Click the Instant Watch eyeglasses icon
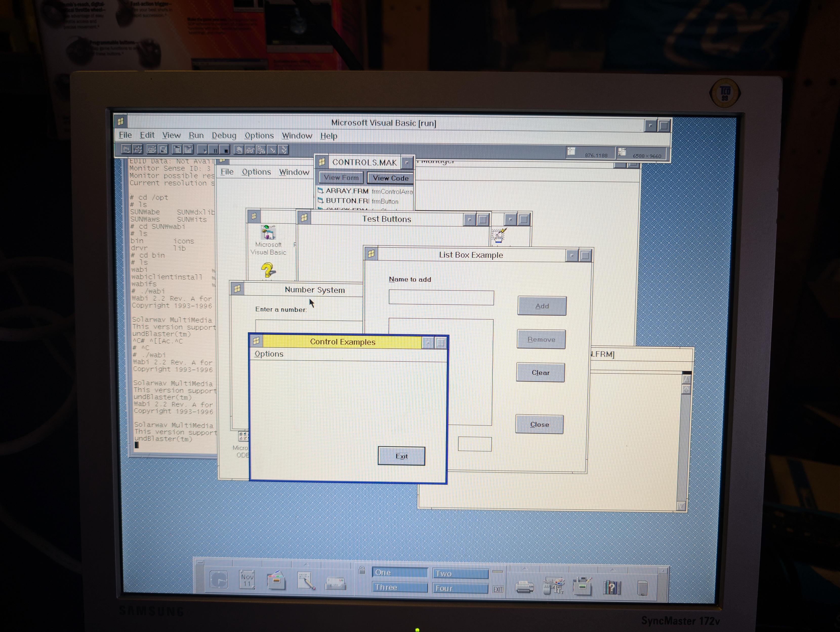 tap(250, 150)
